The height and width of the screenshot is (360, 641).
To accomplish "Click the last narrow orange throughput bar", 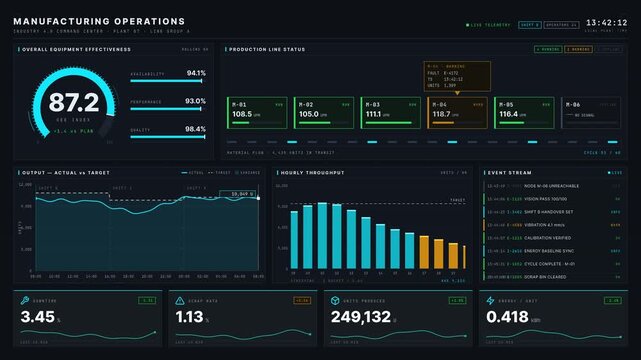I will pos(464,257).
